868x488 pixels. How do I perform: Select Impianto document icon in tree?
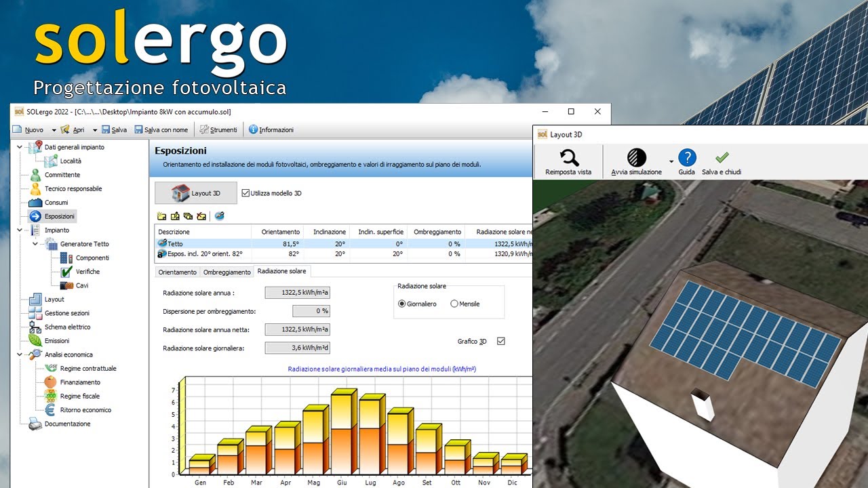click(x=35, y=230)
